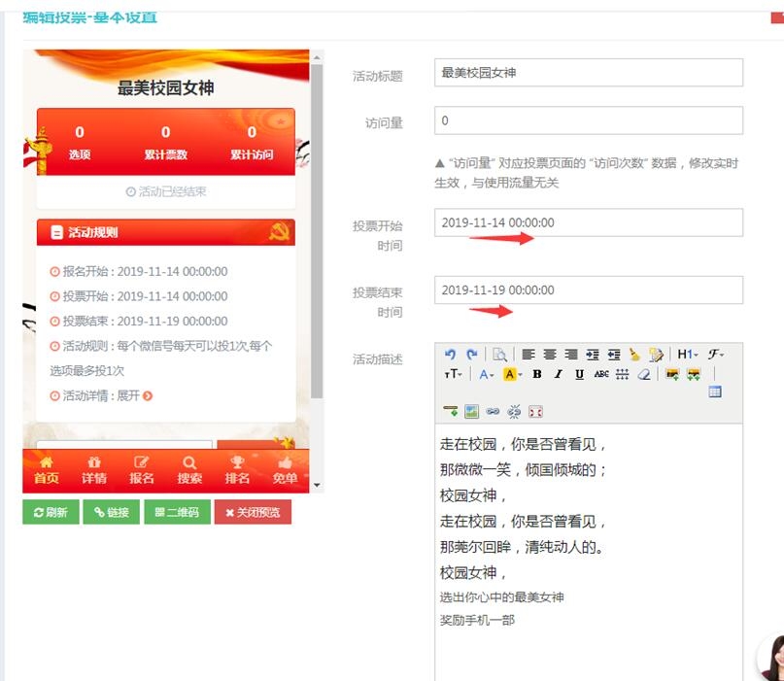The height and width of the screenshot is (681, 784).
Task: Open the text color A dropdown
Action: coord(486,374)
